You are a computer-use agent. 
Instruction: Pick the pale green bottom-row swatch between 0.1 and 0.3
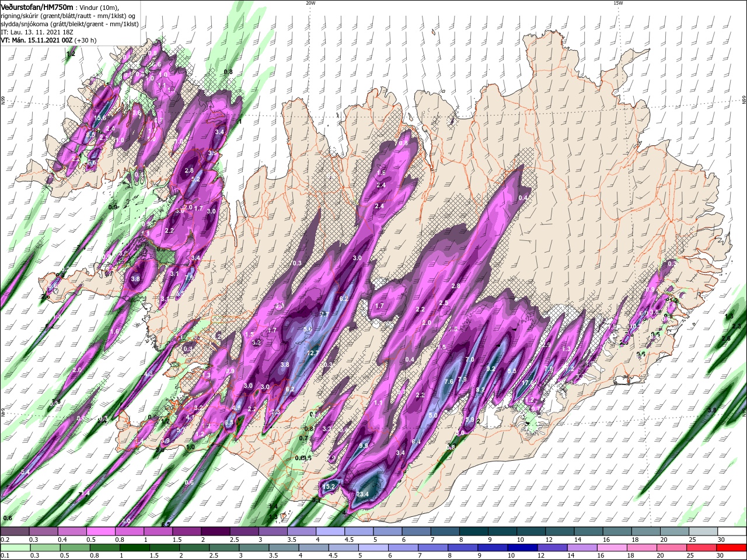click(x=15, y=548)
